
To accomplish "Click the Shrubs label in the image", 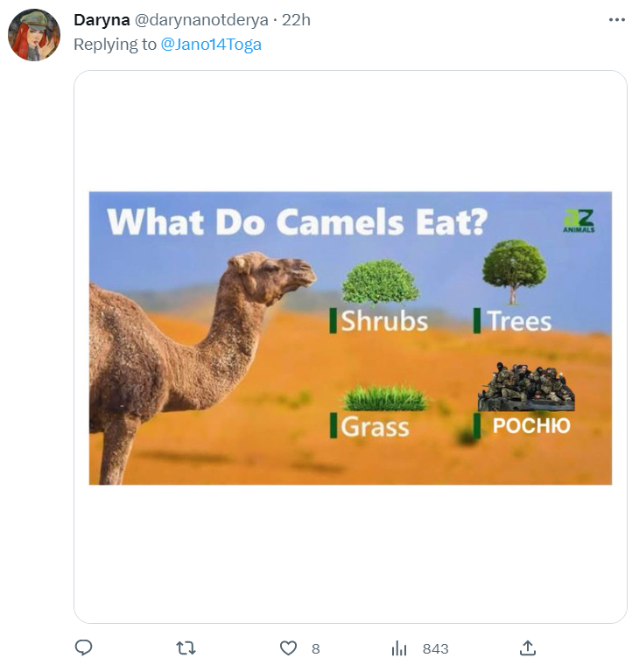I will (x=383, y=321).
